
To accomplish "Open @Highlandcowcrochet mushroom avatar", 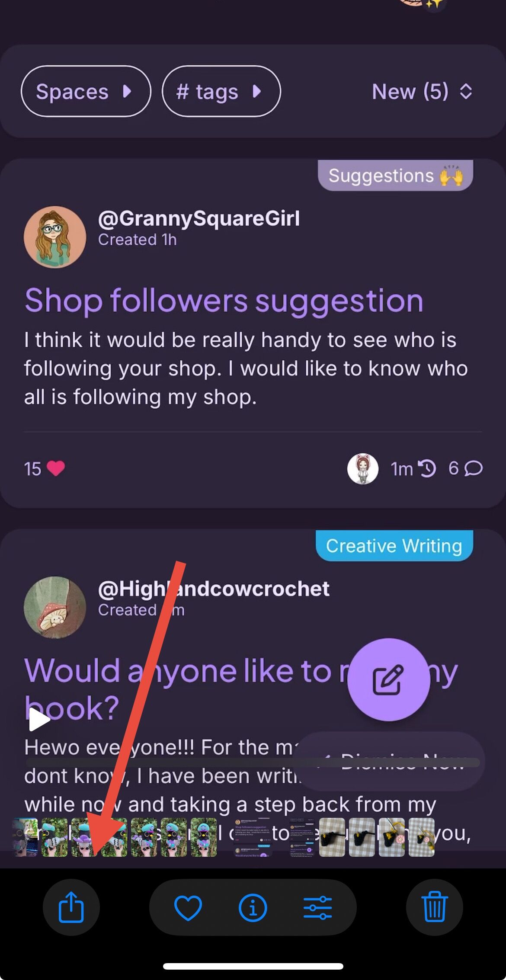I will (55, 607).
